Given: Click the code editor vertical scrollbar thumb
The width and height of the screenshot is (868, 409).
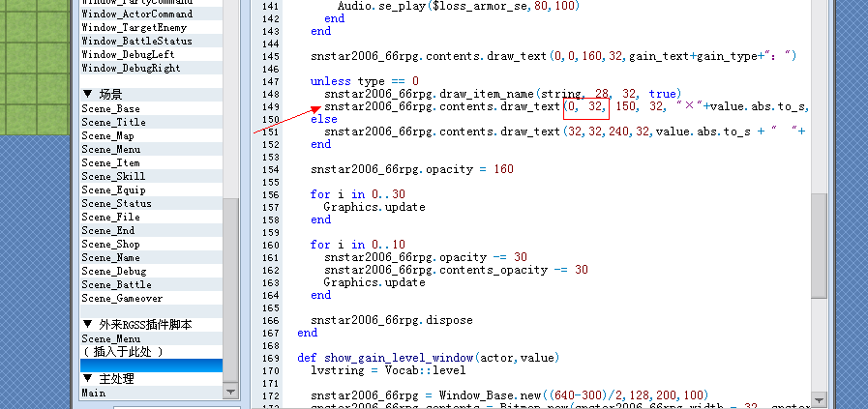Looking at the screenshot, I should (x=820, y=246).
